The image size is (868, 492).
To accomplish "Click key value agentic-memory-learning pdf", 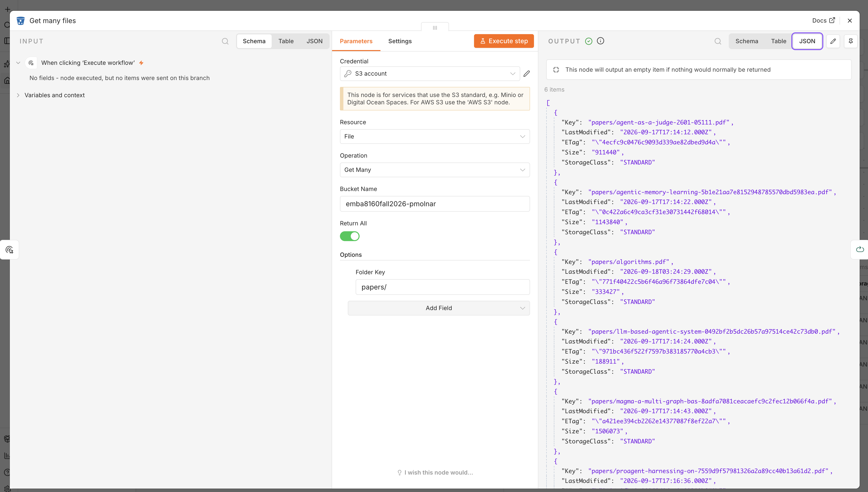I will coord(710,192).
